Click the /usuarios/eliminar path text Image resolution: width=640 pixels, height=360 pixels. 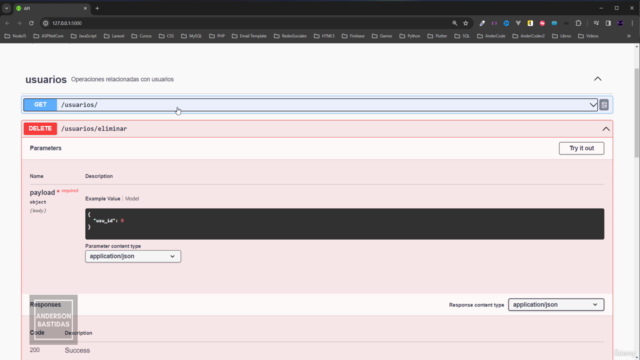[94, 129]
